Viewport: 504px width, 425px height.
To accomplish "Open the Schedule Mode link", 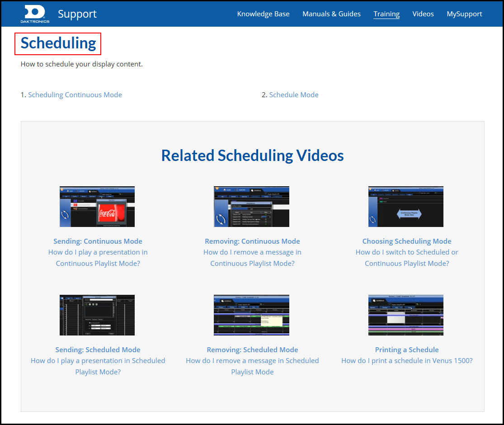I will 294,94.
